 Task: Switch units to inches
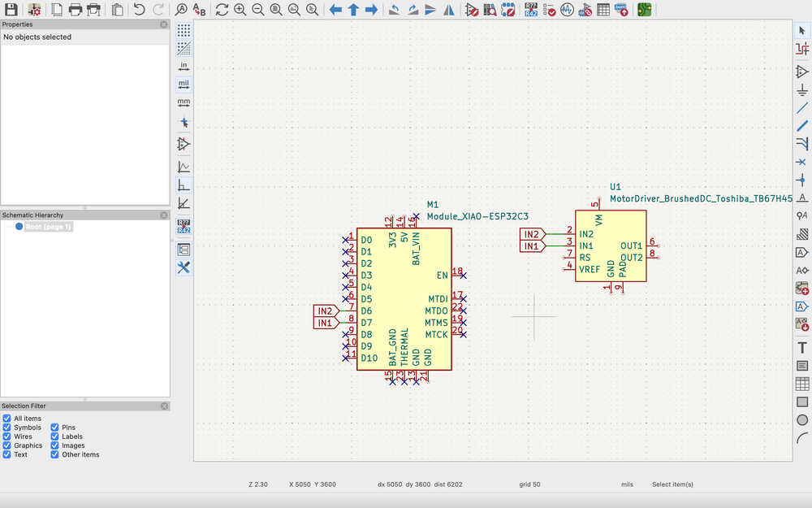[184, 66]
